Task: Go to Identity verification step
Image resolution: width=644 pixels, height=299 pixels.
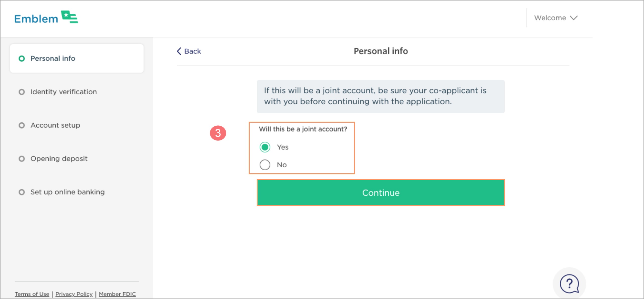Action: (x=63, y=92)
